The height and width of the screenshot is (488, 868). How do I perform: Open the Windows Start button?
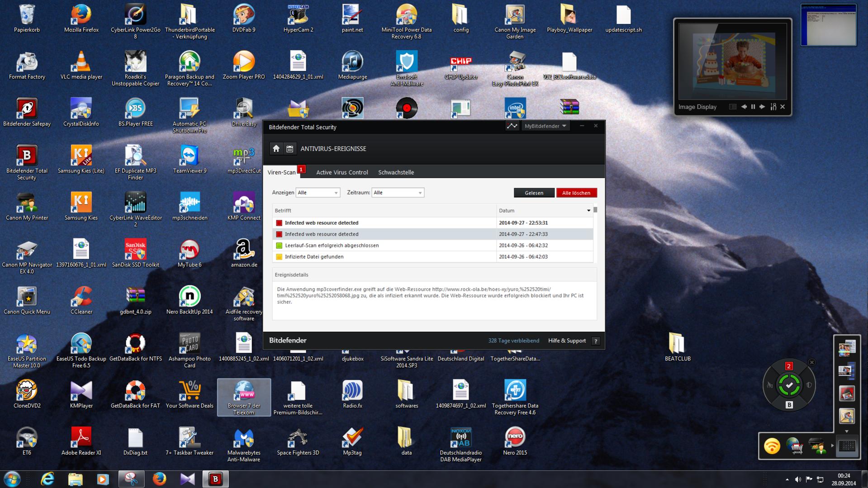tap(12, 479)
